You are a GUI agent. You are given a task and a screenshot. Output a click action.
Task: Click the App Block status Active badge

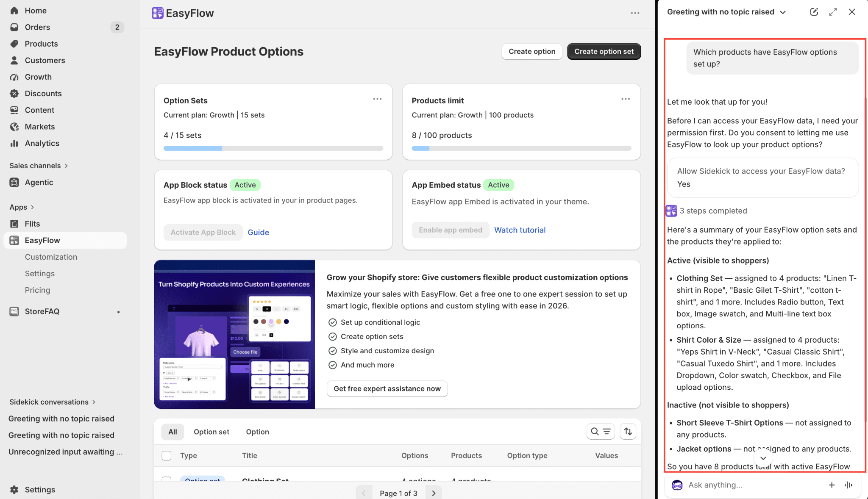click(245, 185)
